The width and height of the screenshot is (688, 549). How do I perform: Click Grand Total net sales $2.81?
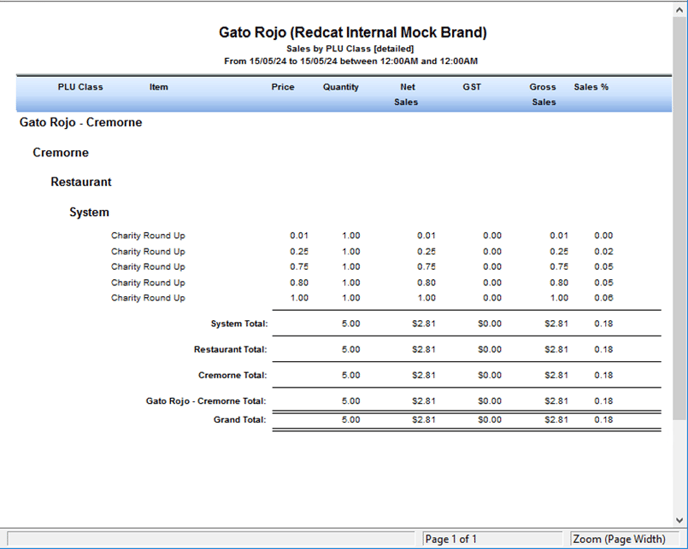pos(424,420)
